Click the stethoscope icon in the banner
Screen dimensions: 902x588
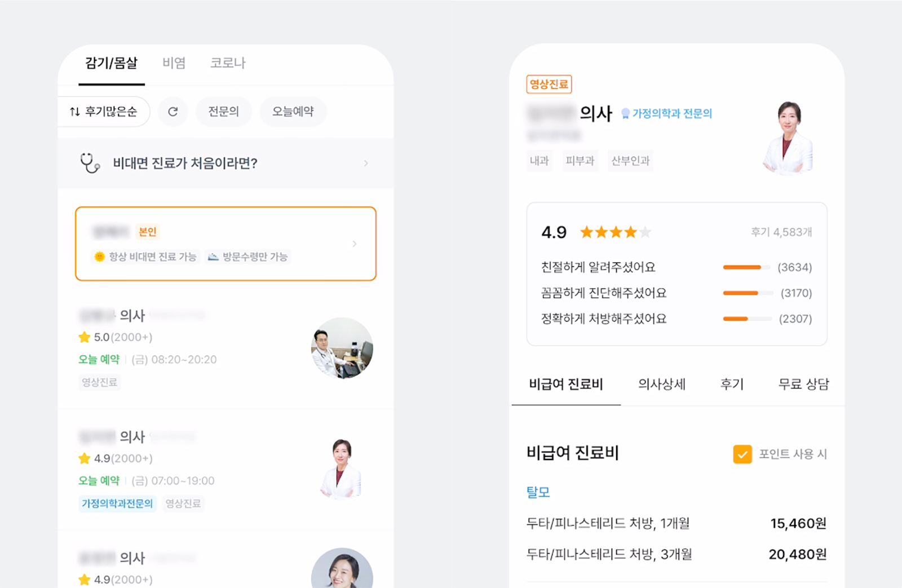point(90,163)
